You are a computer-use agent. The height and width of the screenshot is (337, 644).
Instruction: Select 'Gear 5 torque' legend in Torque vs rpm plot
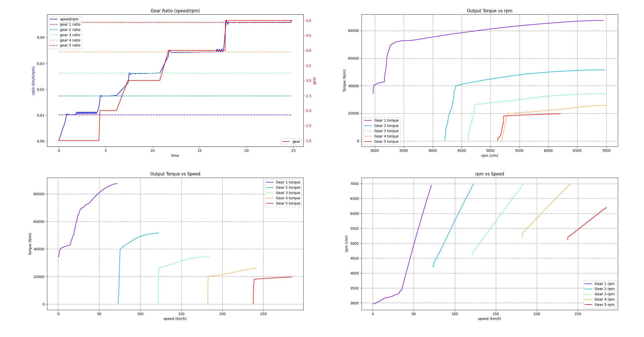(x=381, y=141)
